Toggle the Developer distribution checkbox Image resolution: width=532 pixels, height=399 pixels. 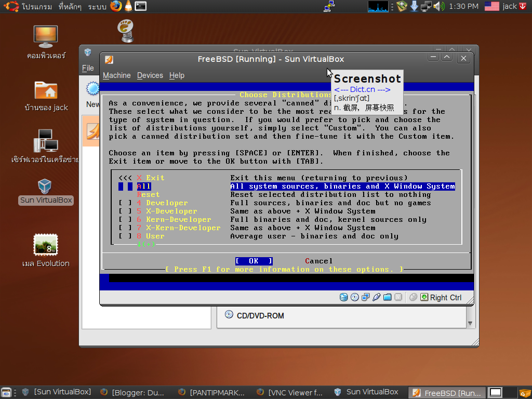tap(125, 203)
